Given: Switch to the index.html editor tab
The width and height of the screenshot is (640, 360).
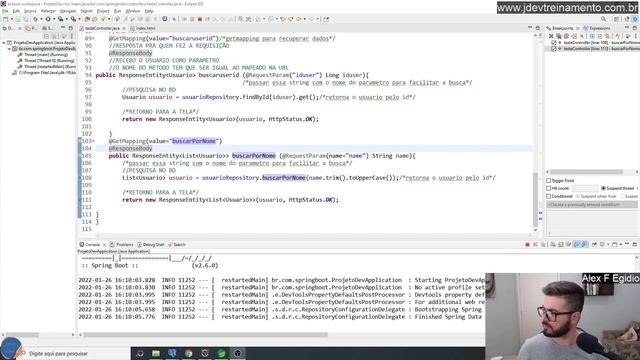Looking at the screenshot, I should [x=143, y=28].
